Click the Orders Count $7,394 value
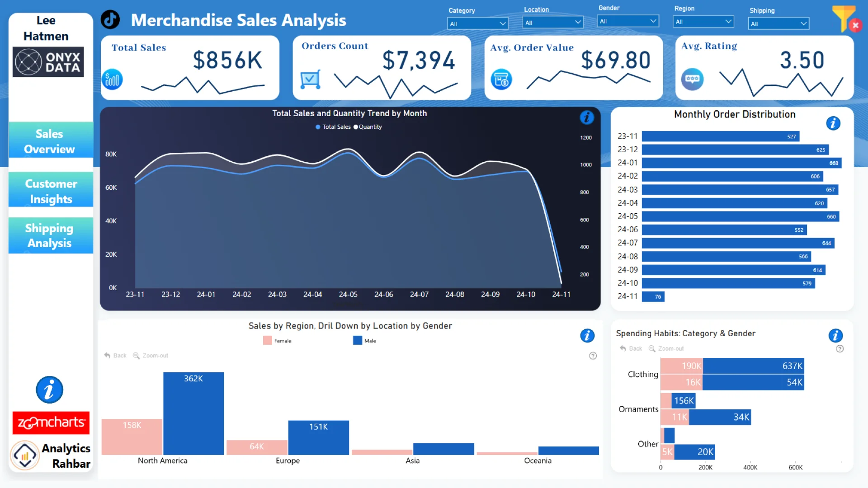This screenshot has width=868, height=488. click(419, 60)
